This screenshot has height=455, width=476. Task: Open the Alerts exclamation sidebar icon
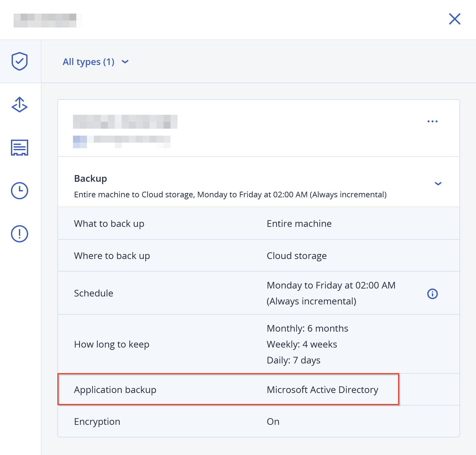pos(20,234)
